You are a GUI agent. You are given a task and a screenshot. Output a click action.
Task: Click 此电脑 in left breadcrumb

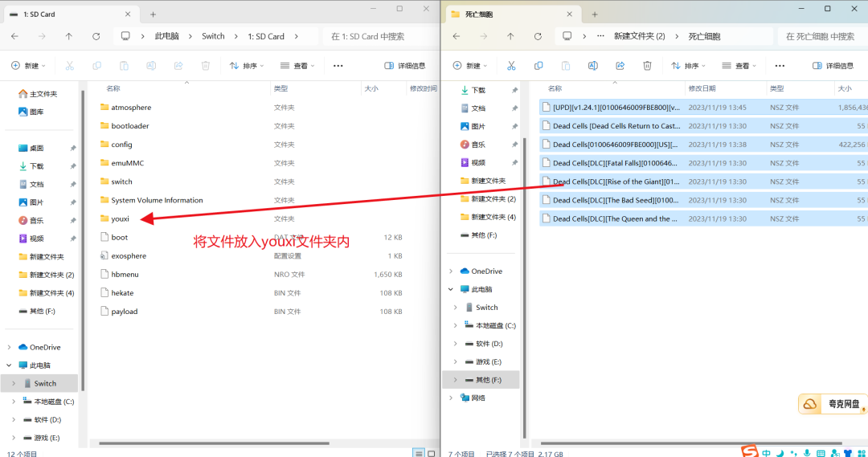point(166,36)
